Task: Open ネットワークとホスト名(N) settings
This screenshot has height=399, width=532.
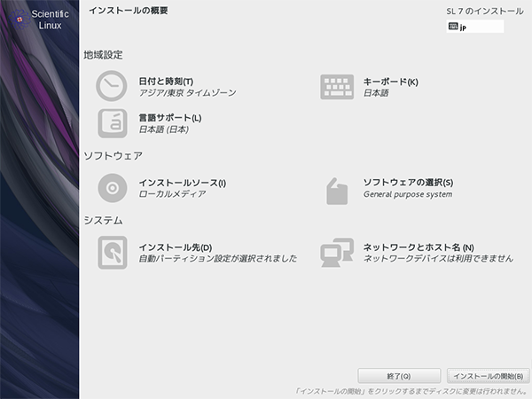Action: coord(419,247)
